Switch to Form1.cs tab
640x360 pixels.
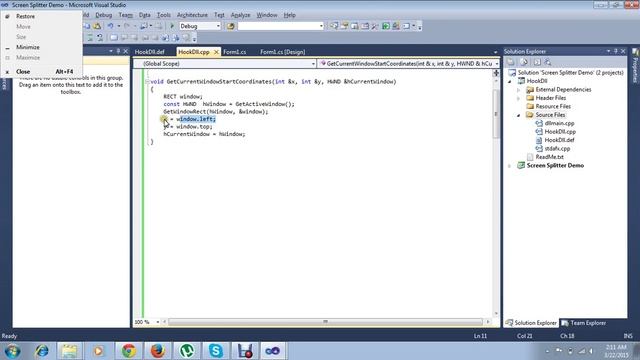[x=234, y=52]
